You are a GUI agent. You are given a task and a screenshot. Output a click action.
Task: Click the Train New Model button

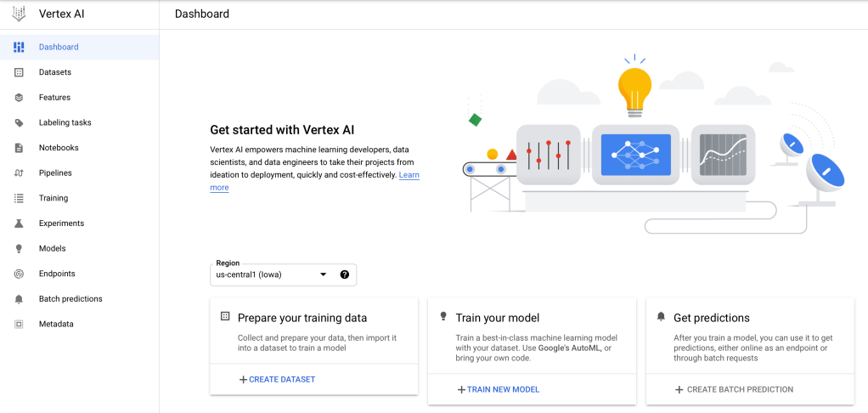tap(498, 389)
